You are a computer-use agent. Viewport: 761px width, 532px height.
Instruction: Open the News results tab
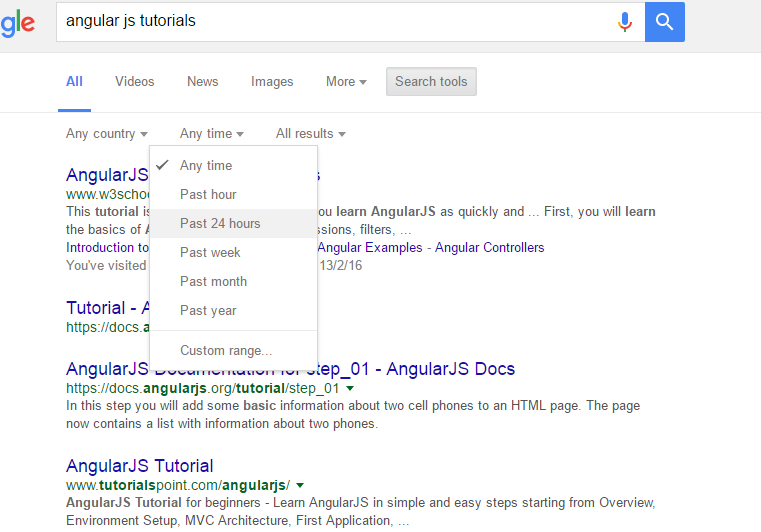pyautogui.click(x=202, y=82)
